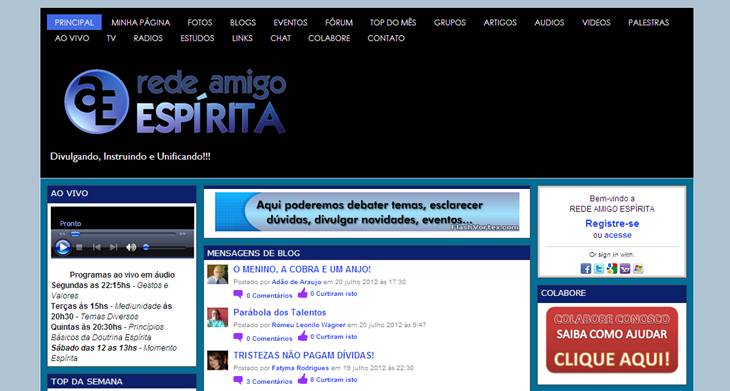The width and height of the screenshot is (730, 391).
Task: Click the audio seek bar handle
Action: (75, 234)
